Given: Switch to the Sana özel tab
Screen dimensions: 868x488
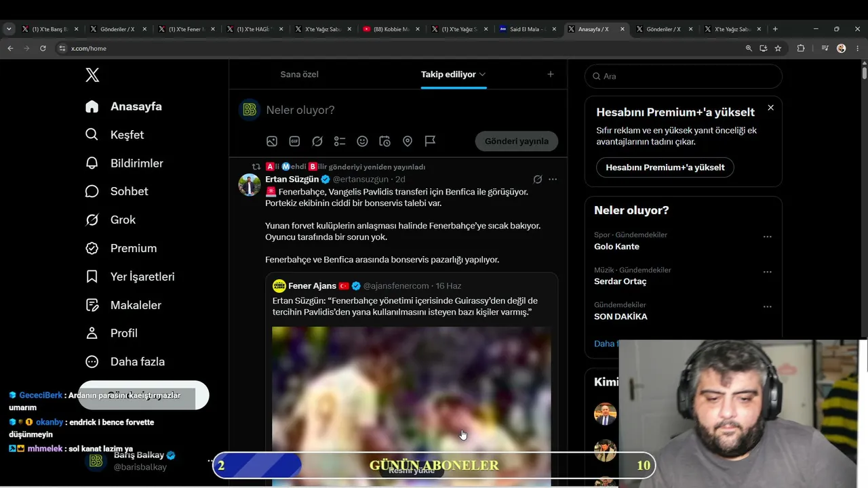Looking at the screenshot, I should point(299,75).
